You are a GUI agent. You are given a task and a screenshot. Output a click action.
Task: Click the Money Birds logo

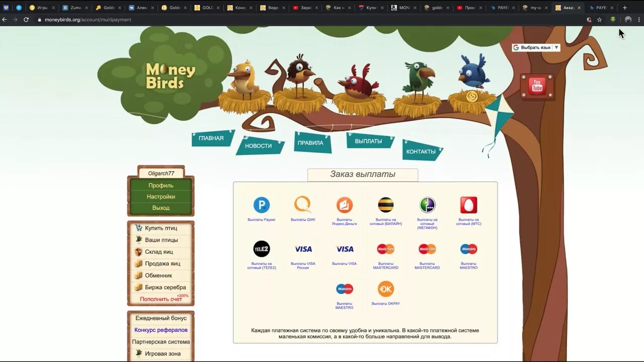pos(171,76)
